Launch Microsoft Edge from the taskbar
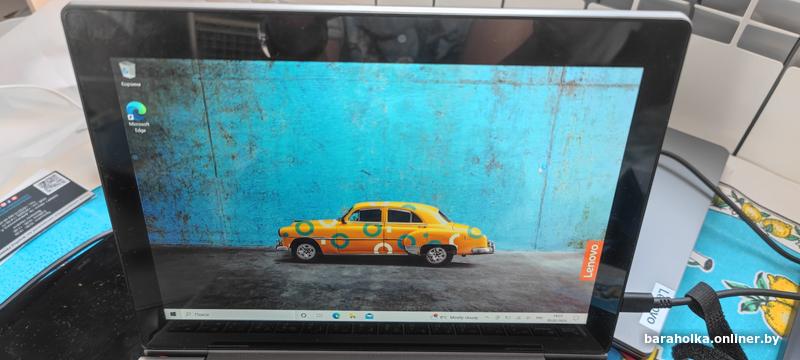Viewport: 800px width, 360px height. point(336,316)
